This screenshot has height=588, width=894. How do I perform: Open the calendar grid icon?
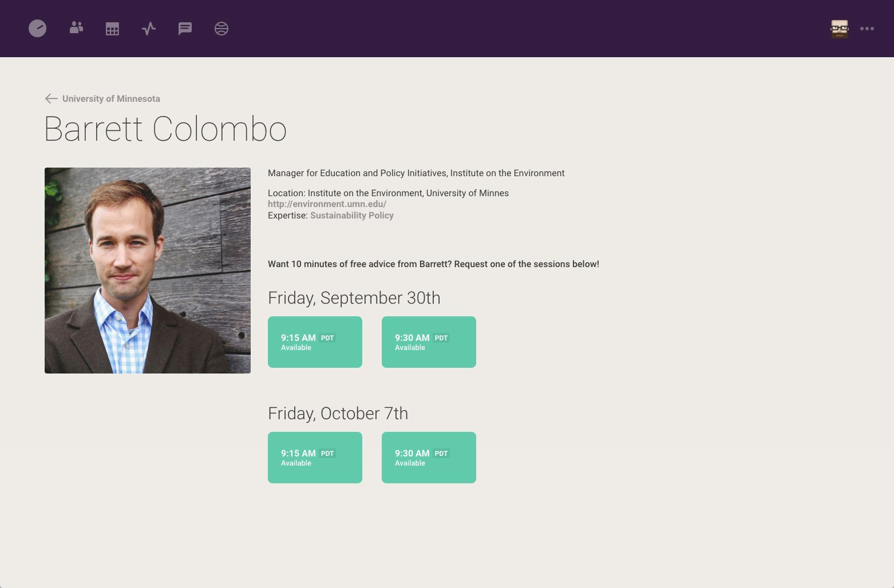[x=112, y=29]
